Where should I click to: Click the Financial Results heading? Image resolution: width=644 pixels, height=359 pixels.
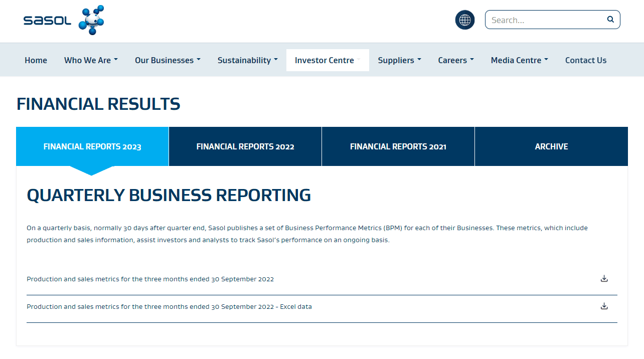98,104
